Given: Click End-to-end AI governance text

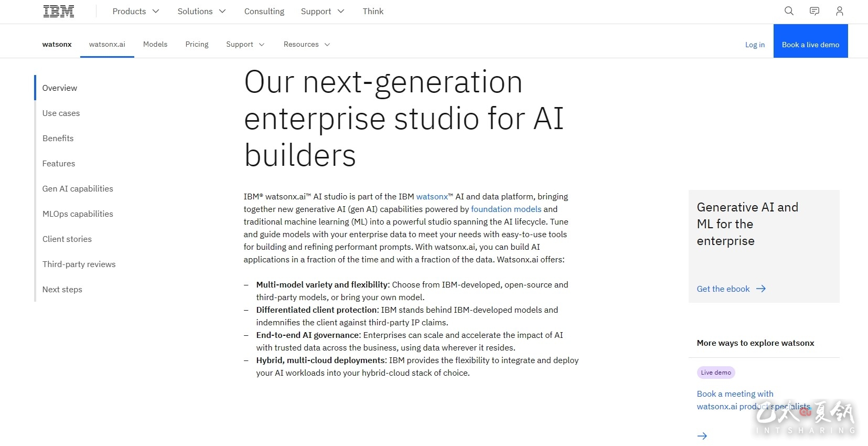Looking at the screenshot, I should click(x=308, y=335).
